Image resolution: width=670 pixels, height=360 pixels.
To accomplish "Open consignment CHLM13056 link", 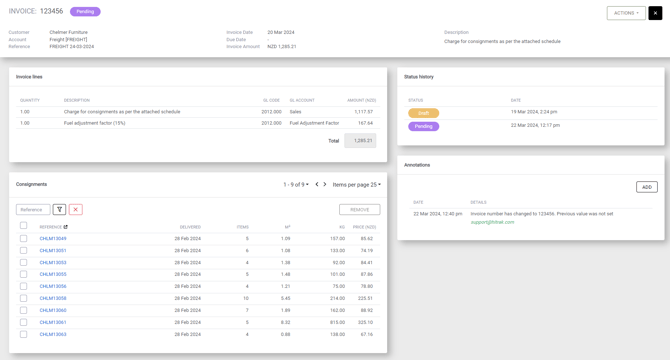I will click(x=53, y=286).
